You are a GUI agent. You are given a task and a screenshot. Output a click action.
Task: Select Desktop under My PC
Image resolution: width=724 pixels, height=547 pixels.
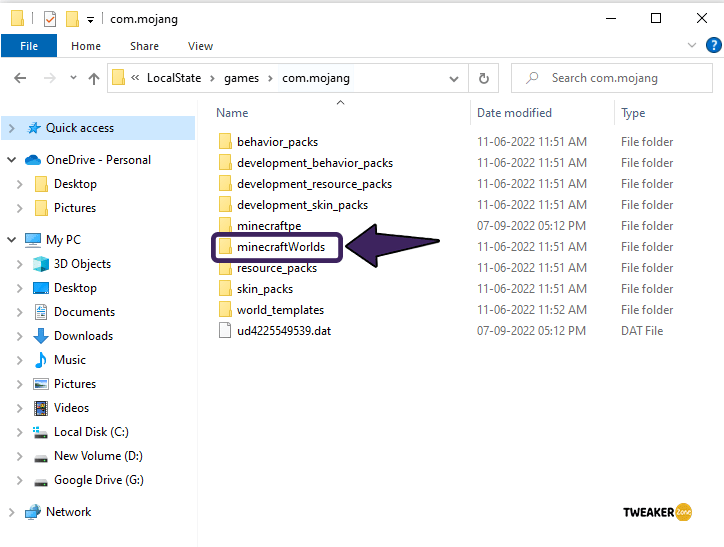coord(75,288)
